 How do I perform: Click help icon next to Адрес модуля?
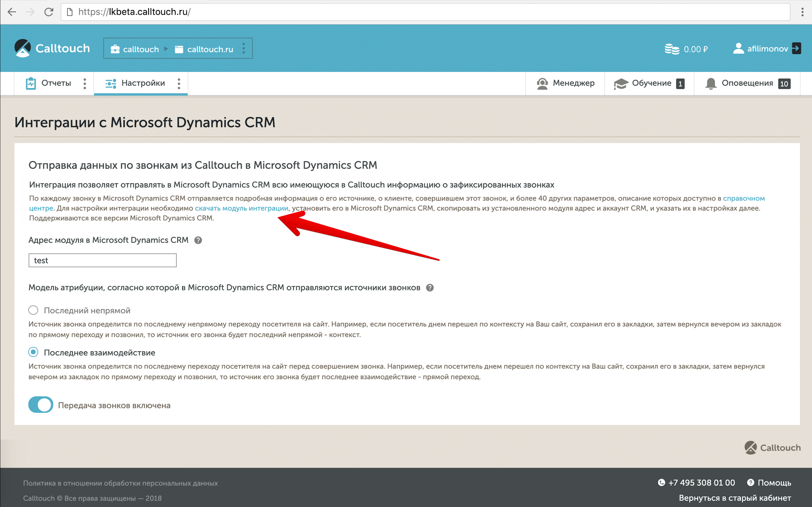(198, 241)
